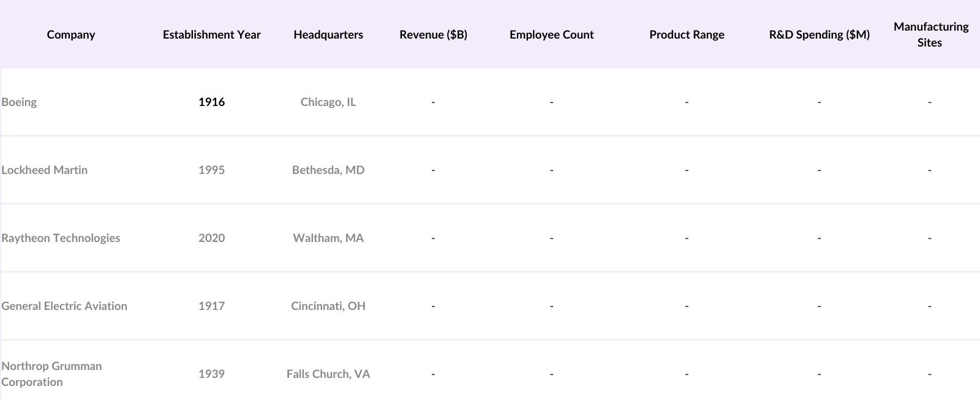Click the Headquarters column header
Viewport: 980px width, 400px height.
point(328,34)
